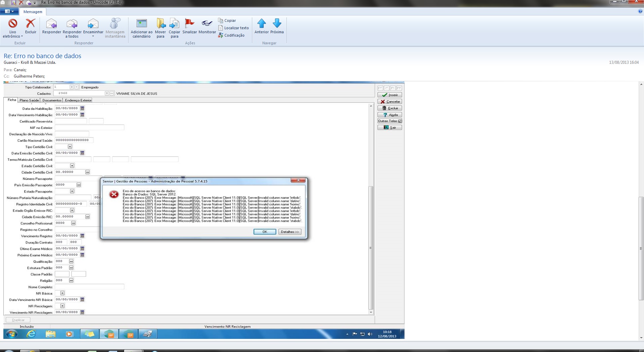The width and height of the screenshot is (644, 352).
Task: Delete the message with Excluir icon
Action: click(31, 24)
